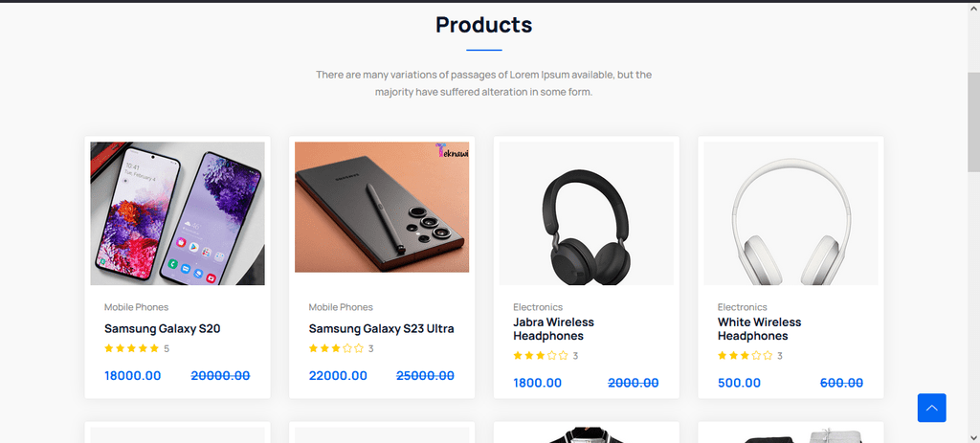Select Mobile Phones category above Galaxy S20

(x=136, y=307)
